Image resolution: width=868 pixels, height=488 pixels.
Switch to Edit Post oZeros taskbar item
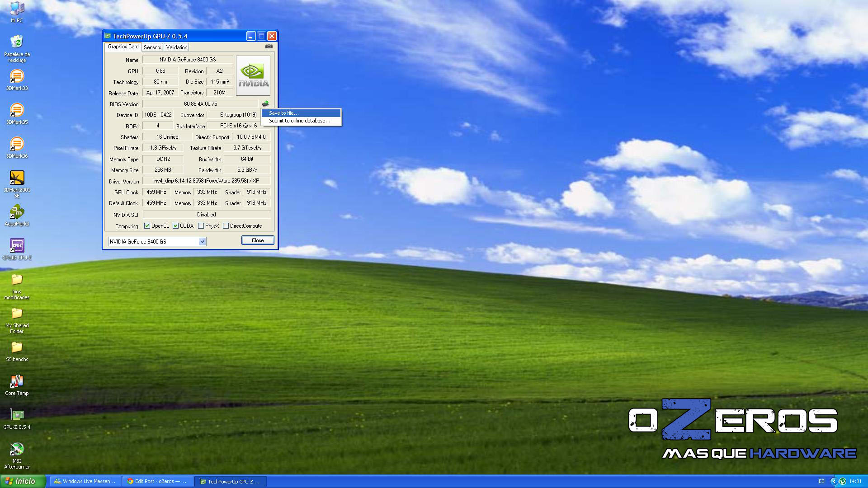(158, 482)
